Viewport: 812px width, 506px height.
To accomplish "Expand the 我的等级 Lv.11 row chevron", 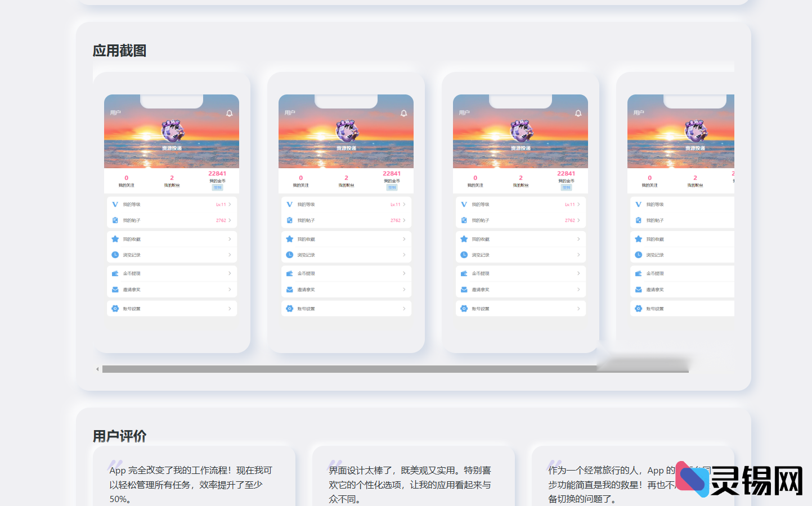I will [230, 204].
